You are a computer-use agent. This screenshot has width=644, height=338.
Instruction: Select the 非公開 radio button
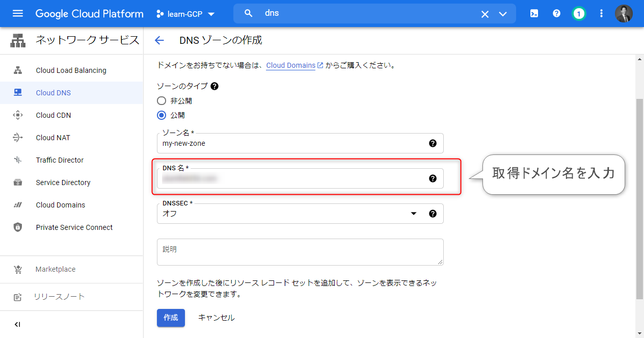pyautogui.click(x=162, y=101)
